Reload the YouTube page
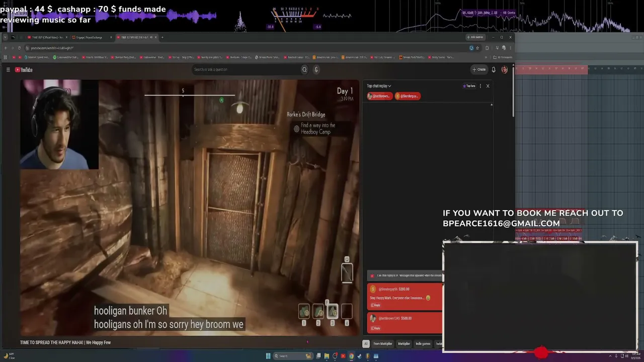The width and height of the screenshot is (644, 362). click(19, 48)
